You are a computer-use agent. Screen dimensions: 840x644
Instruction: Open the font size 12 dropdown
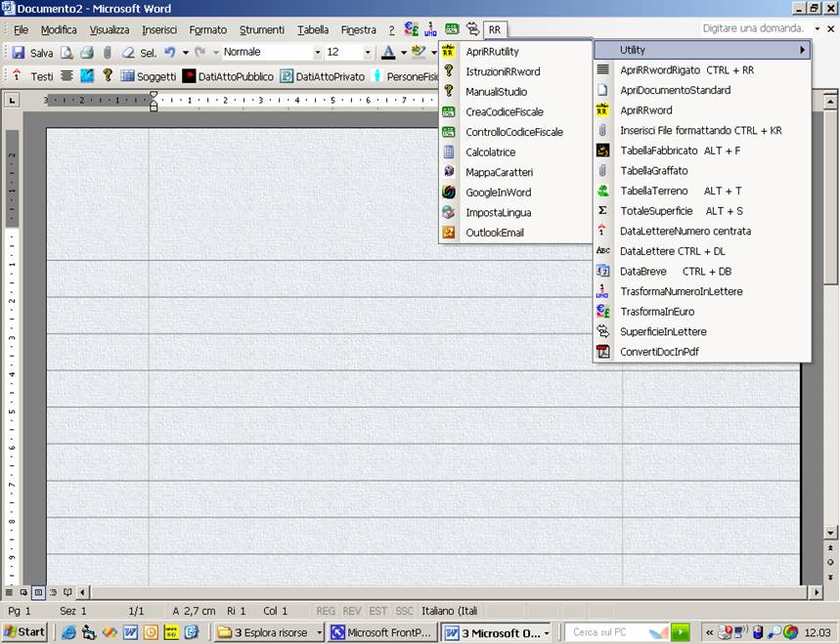(368, 53)
